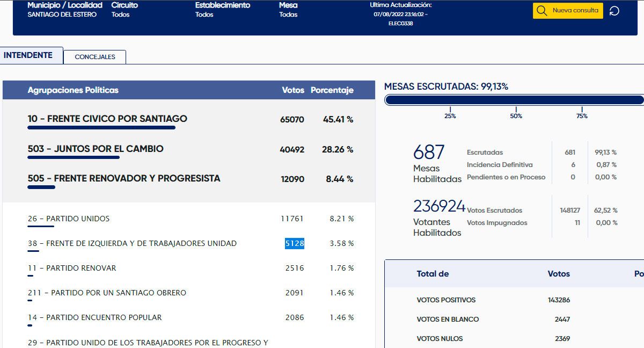644x348 pixels.
Task: Start a new query with Nueva consulta
Action: point(568,11)
